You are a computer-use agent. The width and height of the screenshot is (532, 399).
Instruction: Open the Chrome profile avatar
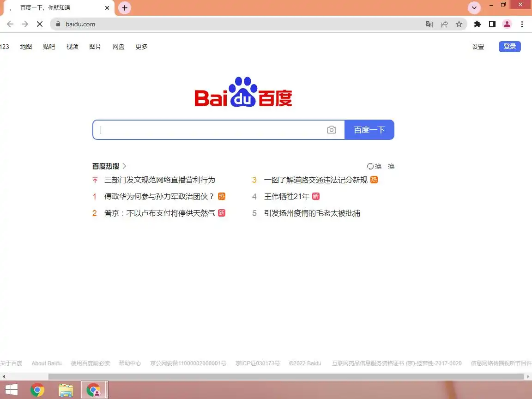click(x=507, y=24)
